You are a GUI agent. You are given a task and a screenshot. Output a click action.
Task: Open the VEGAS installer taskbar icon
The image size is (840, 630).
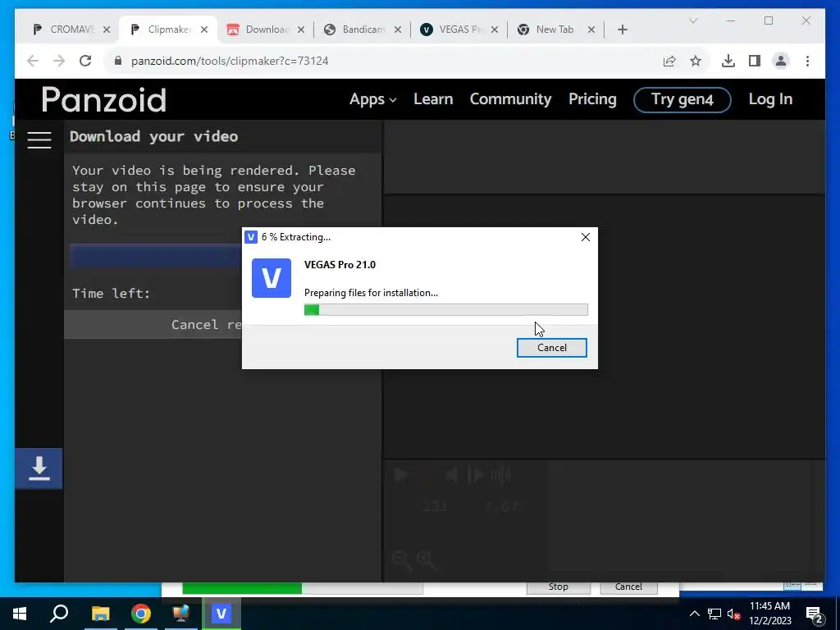[221, 614]
